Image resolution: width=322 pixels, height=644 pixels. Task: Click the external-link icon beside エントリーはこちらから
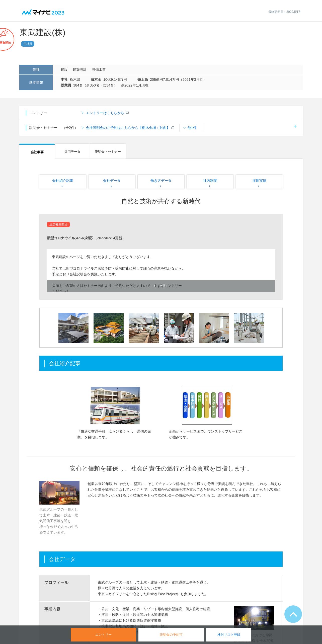click(x=127, y=113)
